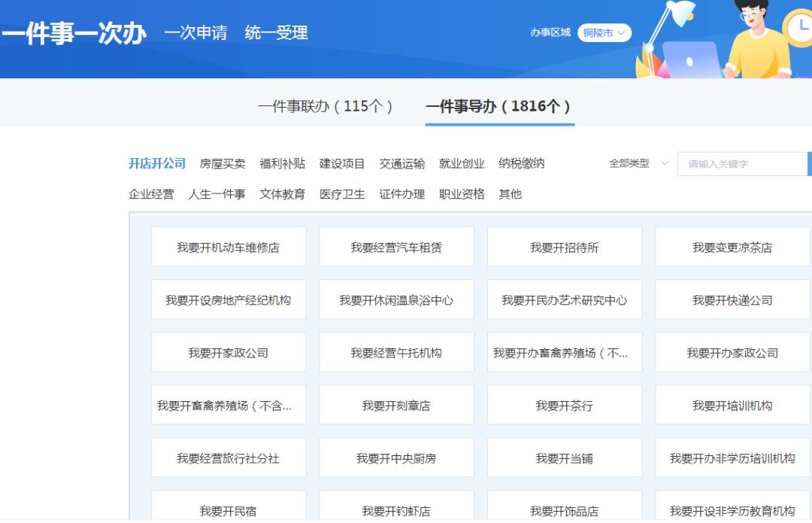
Task: Select the 开店开公司 category
Action: pyautogui.click(x=156, y=163)
